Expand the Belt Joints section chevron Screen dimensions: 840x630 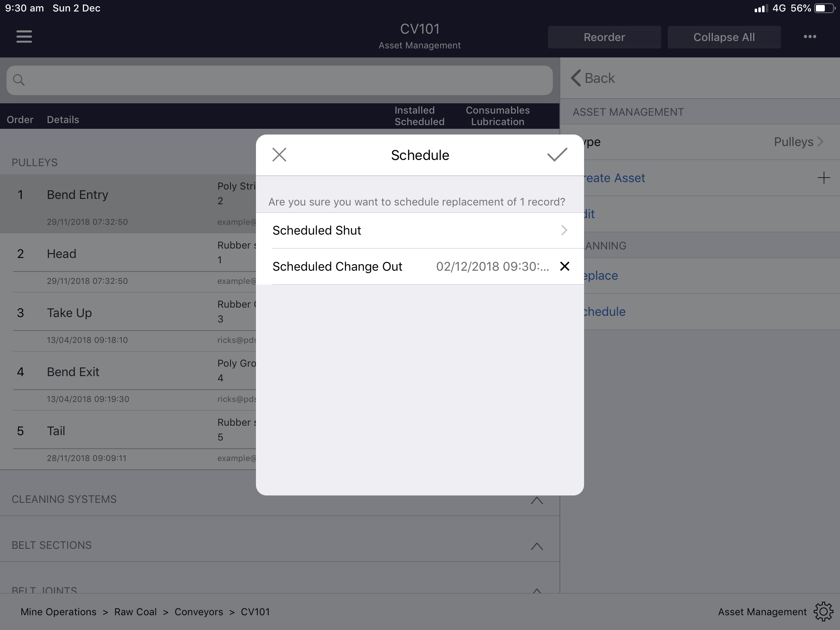pos(536,591)
